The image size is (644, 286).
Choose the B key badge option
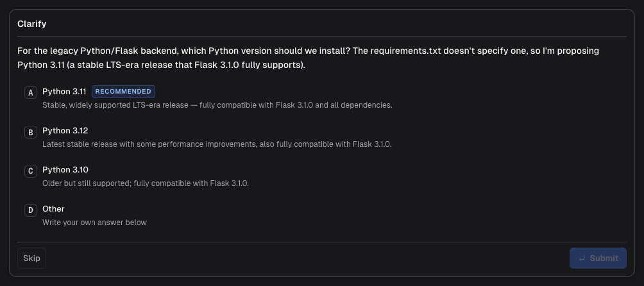click(x=31, y=132)
